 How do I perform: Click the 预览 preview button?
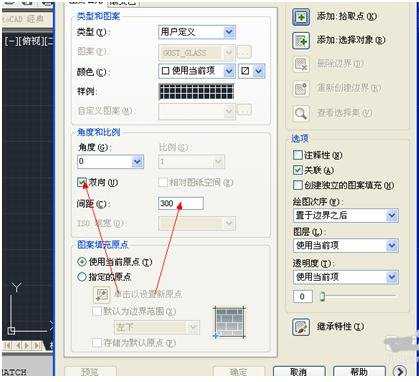90,372
